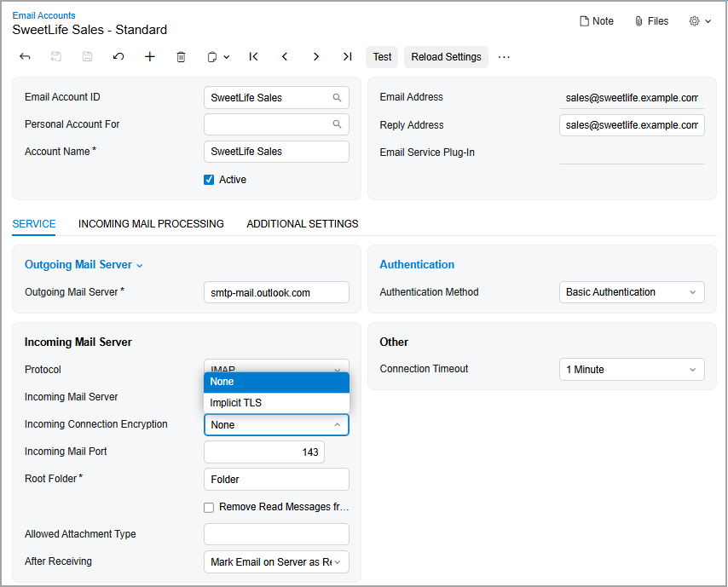Go to the first record

[253, 57]
